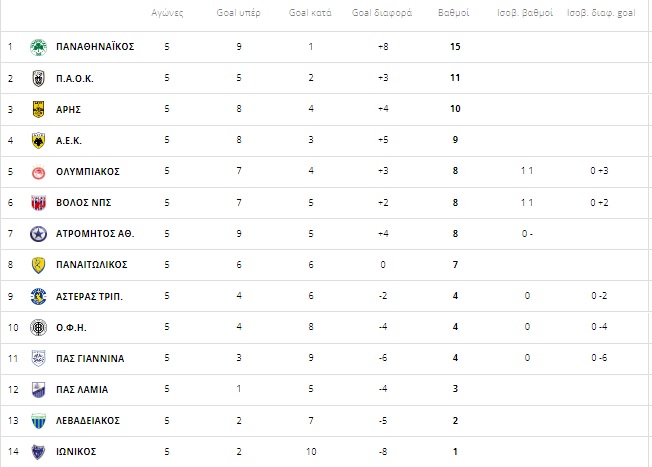652x467 pixels.
Task: Click the ΛΕΒΑΔΕΙΑΚΟΣ green-blue crest
Action: [39, 421]
